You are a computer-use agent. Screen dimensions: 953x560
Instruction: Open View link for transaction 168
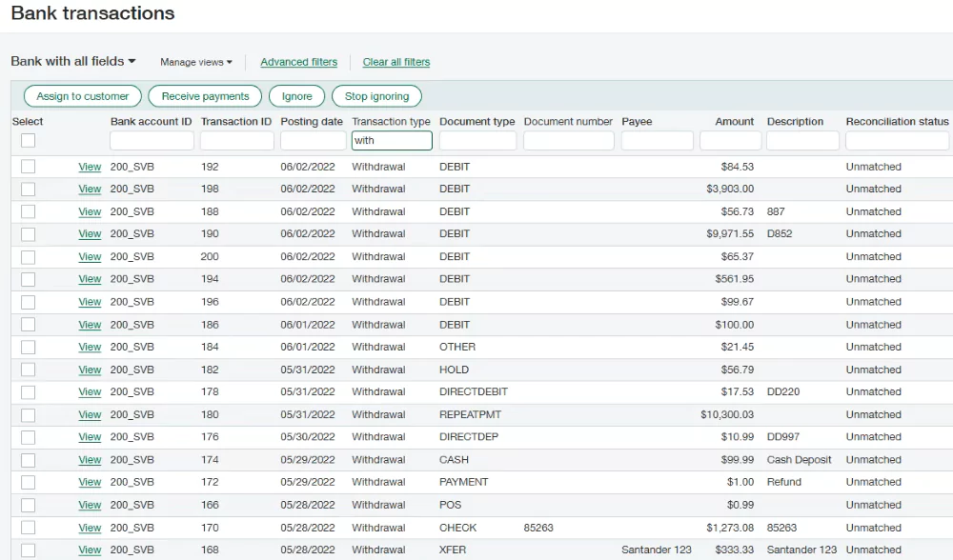[x=90, y=550]
